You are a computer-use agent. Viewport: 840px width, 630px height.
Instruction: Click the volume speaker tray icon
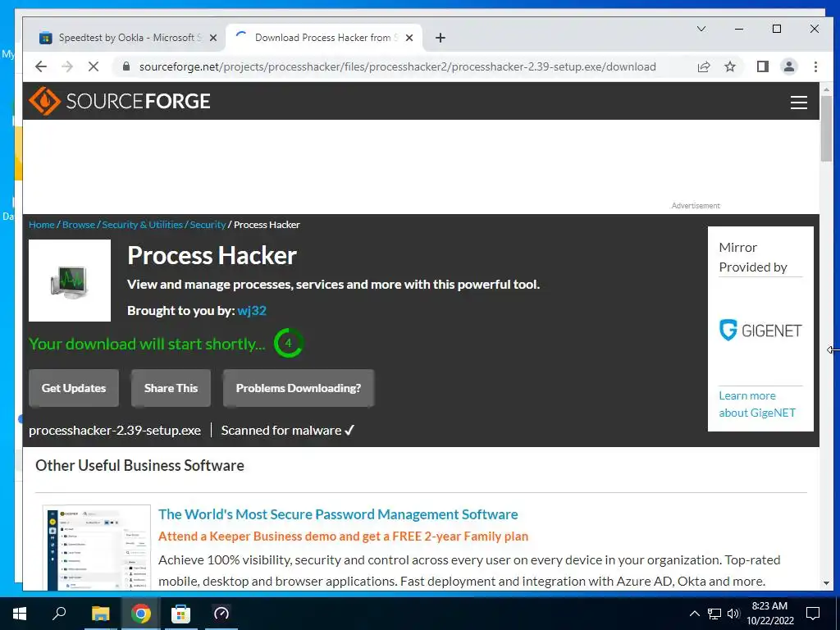coord(733,614)
